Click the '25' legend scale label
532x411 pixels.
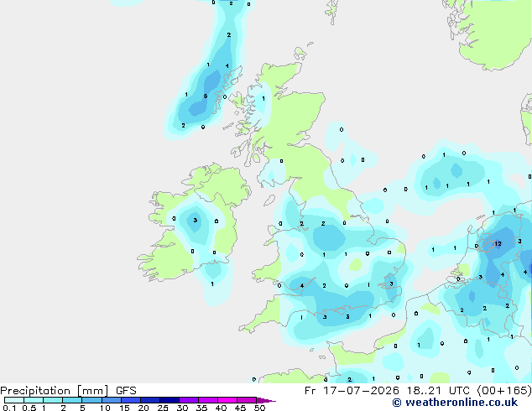(x=163, y=408)
